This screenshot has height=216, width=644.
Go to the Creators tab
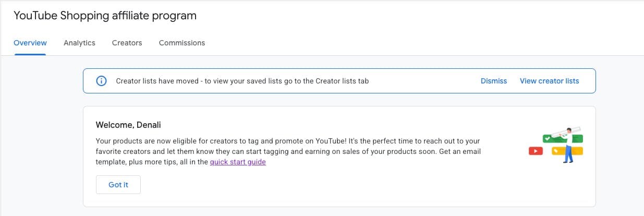(x=127, y=43)
